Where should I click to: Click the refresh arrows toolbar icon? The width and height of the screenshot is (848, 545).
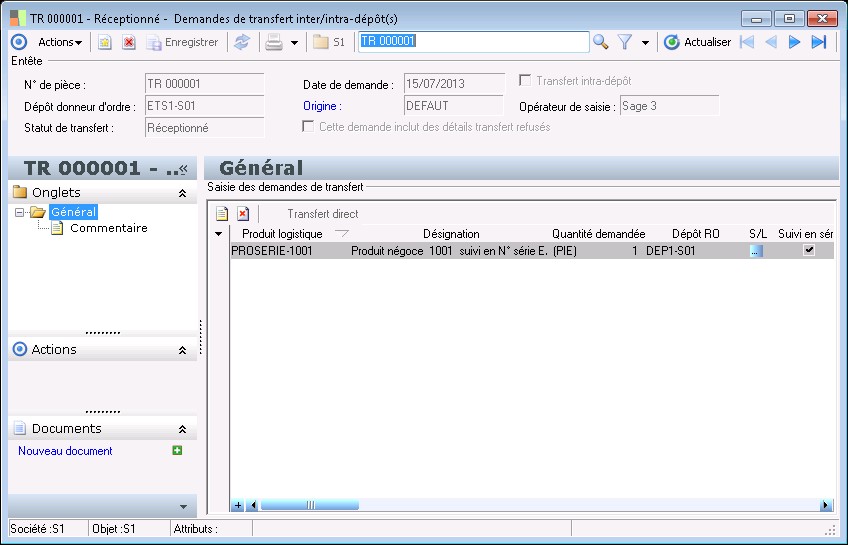coord(242,42)
